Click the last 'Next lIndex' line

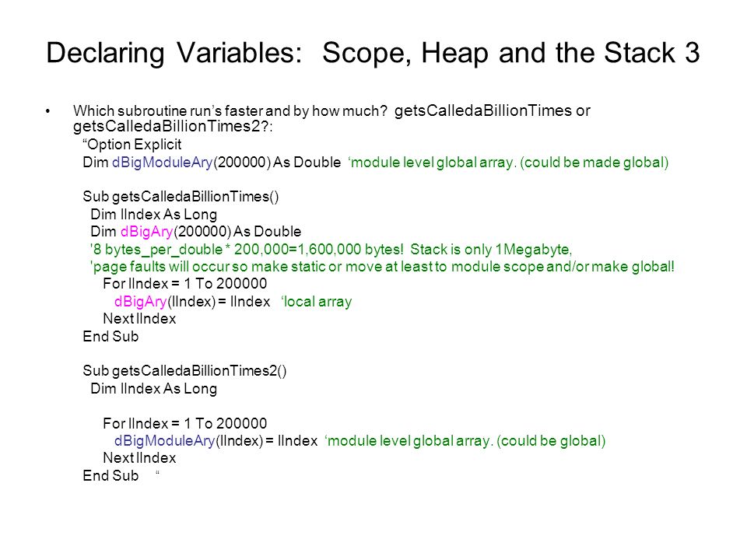click(x=139, y=458)
